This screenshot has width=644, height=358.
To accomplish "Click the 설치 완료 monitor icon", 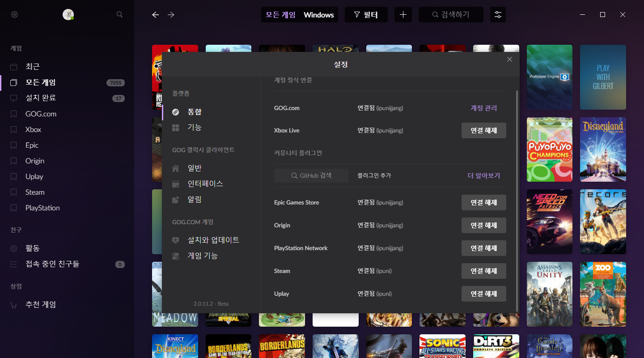I will (x=14, y=98).
